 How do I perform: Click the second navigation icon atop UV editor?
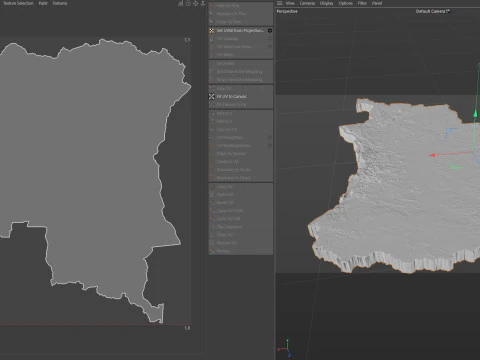click(188, 3)
